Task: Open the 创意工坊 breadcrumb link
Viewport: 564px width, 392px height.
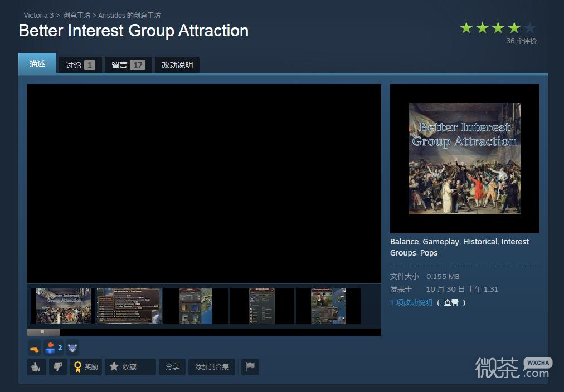Action: 76,16
